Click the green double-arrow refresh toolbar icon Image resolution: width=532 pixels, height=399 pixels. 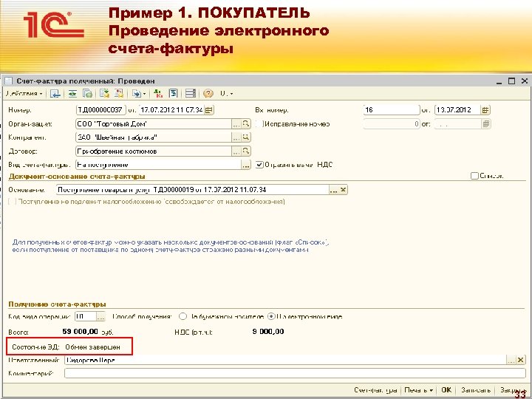pyautogui.click(x=72, y=93)
